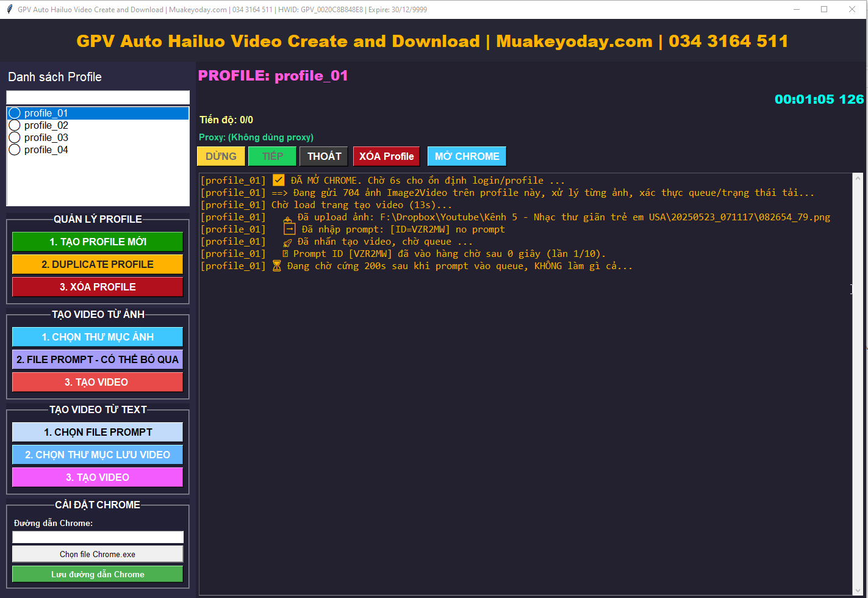This screenshot has height=598, width=868.
Task: Click the TIẾP button
Action: point(272,156)
